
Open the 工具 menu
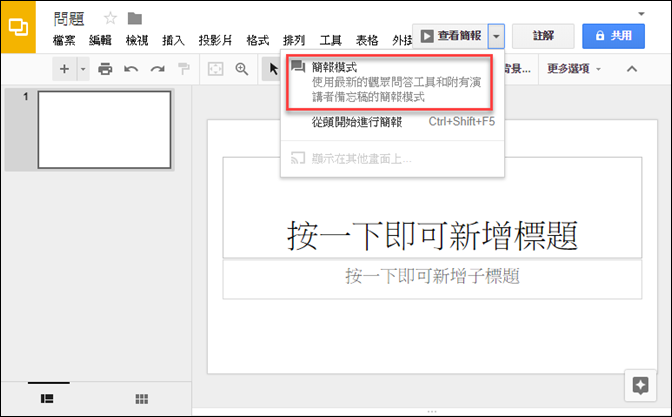(x=330, y=40)
